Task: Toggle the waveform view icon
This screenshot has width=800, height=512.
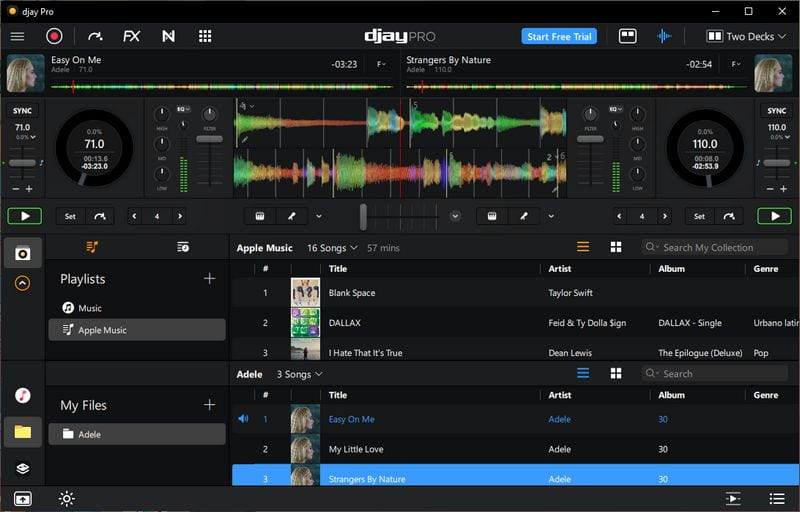Action: 664,36
